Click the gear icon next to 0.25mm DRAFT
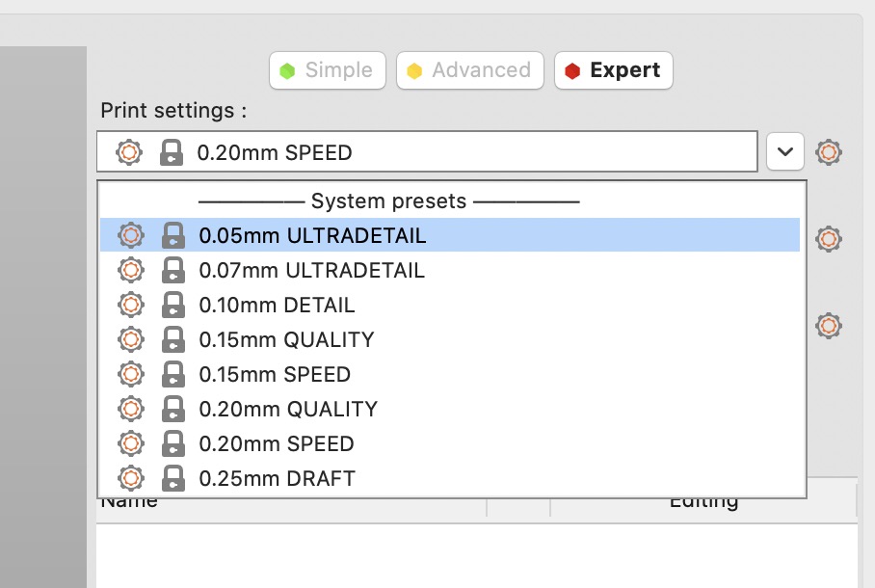Screen dimensions: 875x588 [130, 478]
